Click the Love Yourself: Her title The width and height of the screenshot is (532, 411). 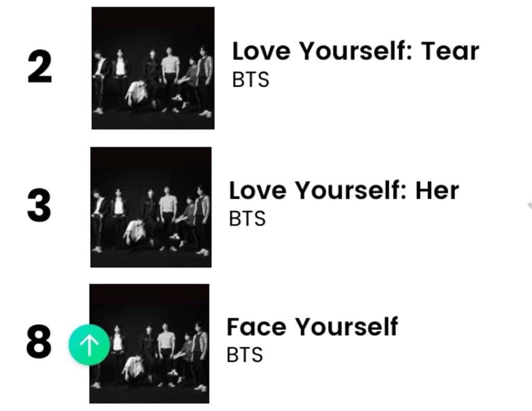click(344, 191)
